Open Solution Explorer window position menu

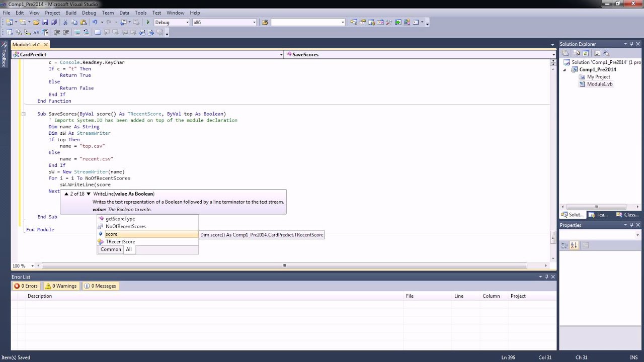tap(625, 44)
